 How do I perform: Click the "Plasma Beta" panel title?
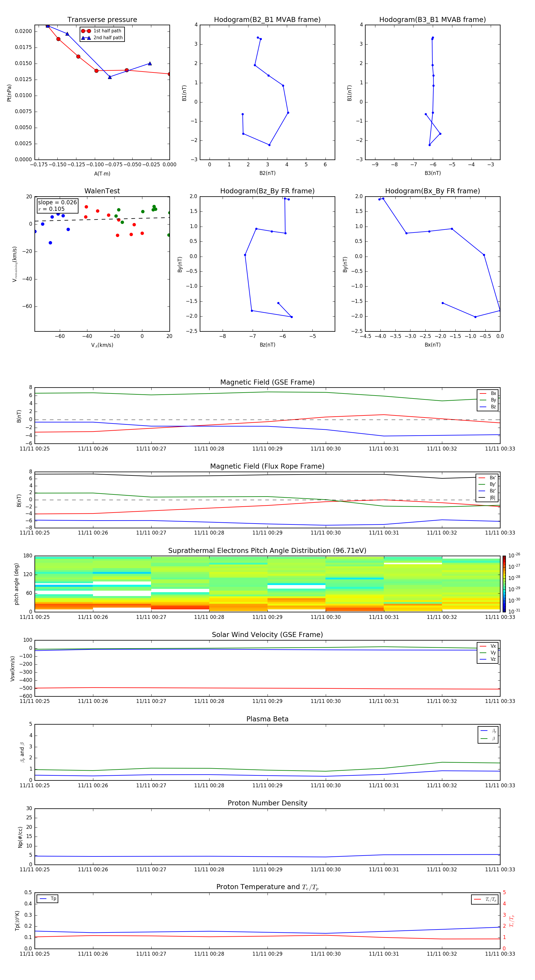coord(267,719)
